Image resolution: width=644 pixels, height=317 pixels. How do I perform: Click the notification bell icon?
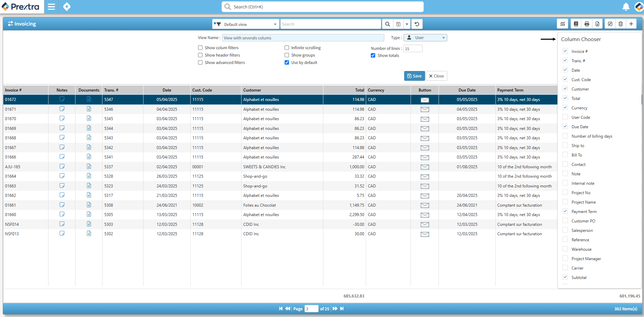pyautogui.click(x=626, y=7)
